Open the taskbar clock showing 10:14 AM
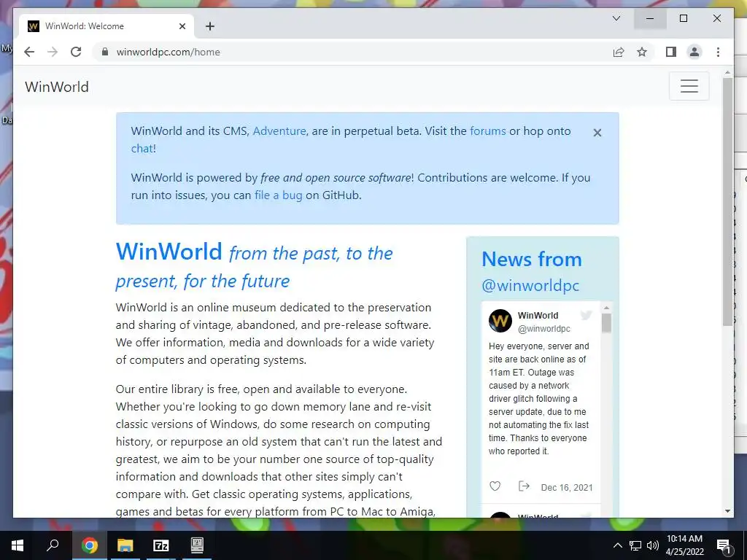747x560 pixels. click(684, 545)
